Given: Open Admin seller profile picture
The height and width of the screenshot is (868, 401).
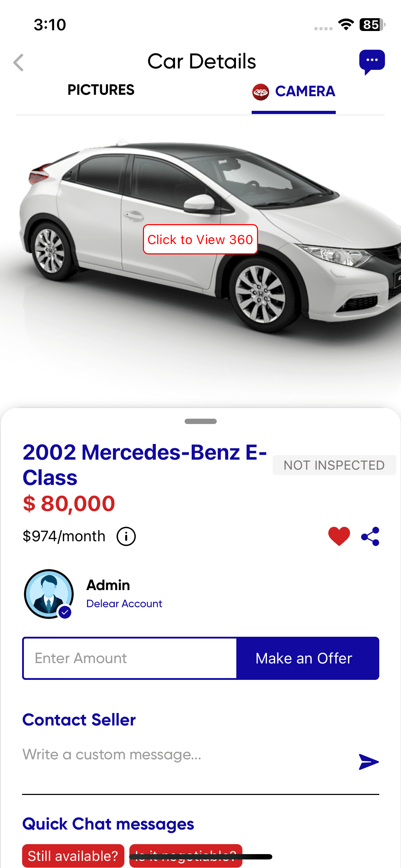Looking at the screenshot, I should (49, 594).
